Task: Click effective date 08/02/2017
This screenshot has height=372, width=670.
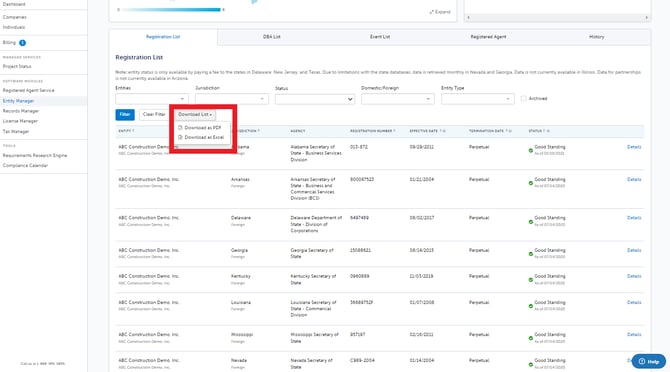Action: pos(422,218)
